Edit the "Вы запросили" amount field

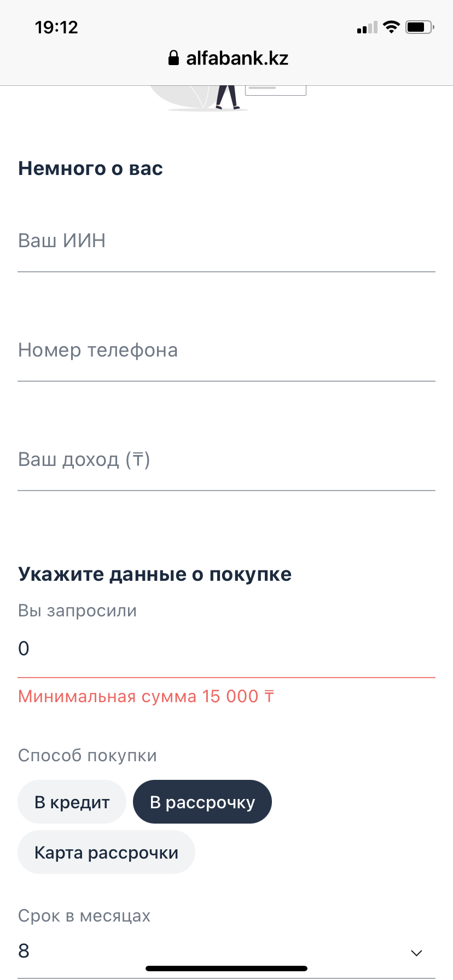pyautogui.click(x=226, y=649)
